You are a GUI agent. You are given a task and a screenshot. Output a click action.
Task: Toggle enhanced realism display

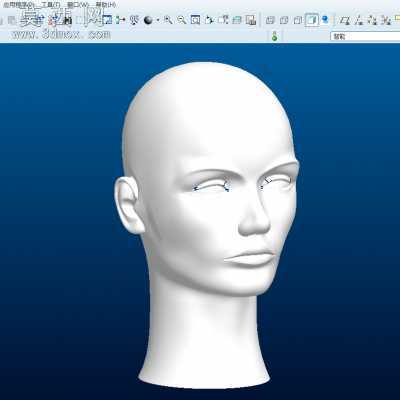pos(325,20)
